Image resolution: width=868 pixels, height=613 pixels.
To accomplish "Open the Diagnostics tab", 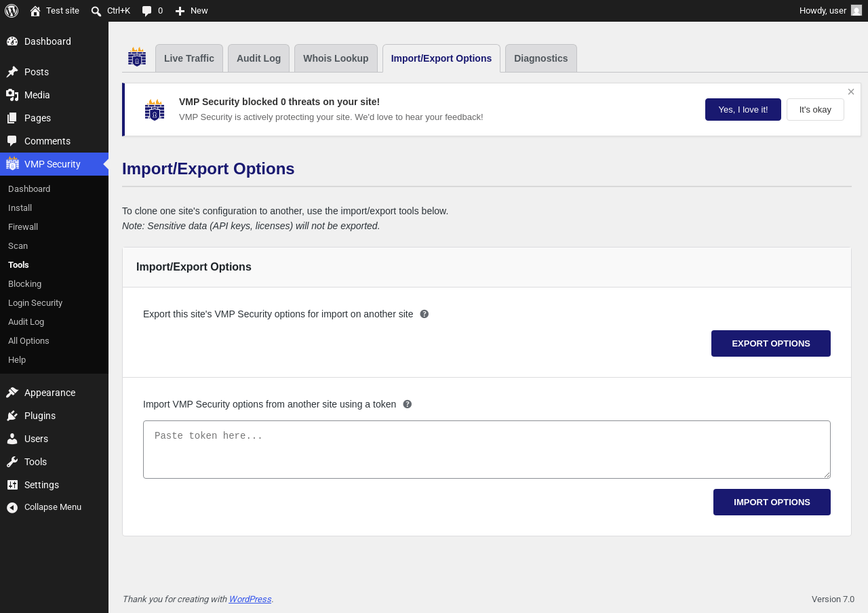I will [x=541, y=58].
